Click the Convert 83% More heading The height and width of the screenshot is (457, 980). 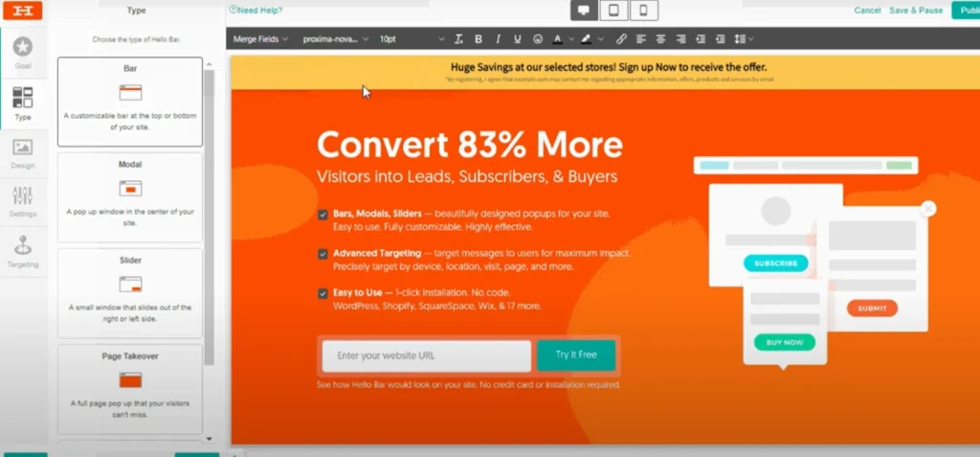(x=470, y=145)
